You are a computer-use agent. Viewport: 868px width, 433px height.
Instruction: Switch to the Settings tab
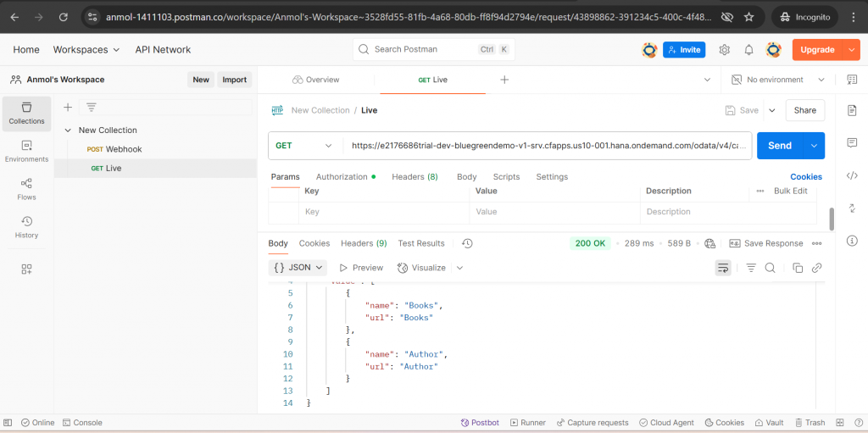[552, 176]
